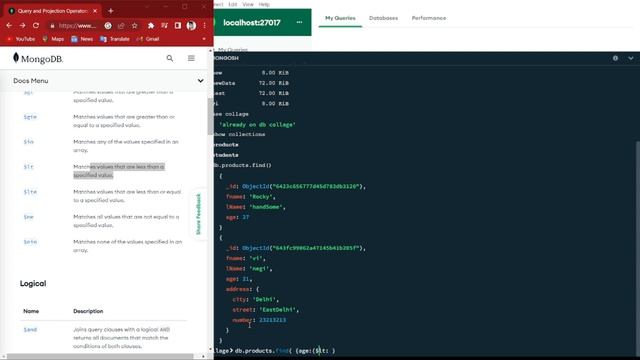Open localhost:27017 connection options menu
The image size is (640, 360).
coord(299,22)
